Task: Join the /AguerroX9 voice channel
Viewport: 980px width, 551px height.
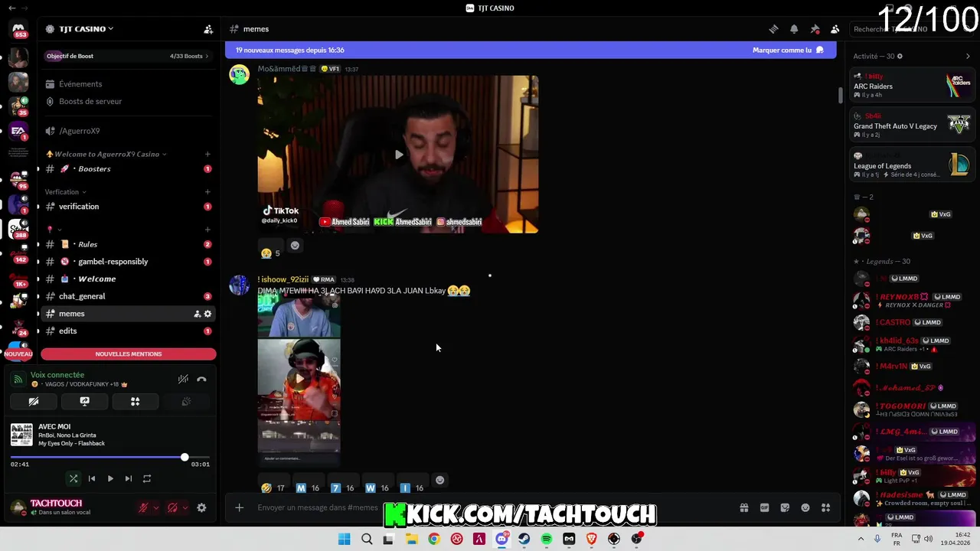Action: point(129,131)
